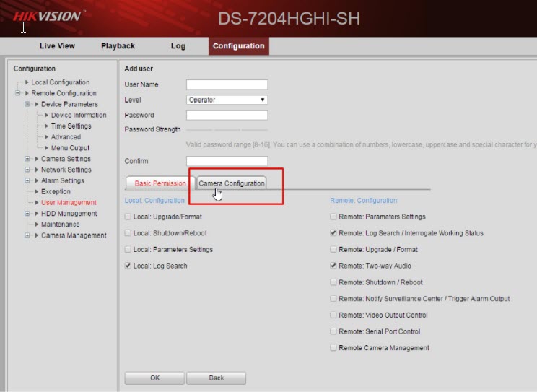Check Remote: Parameters Settings box
This screenshot has width=537, height=392.
tap(333, 217)
